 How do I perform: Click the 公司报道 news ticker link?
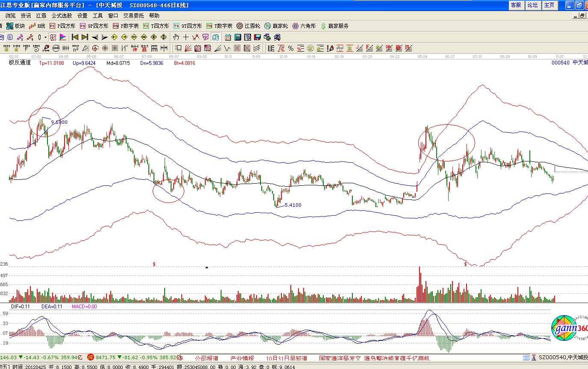click(x=207, y=358)
